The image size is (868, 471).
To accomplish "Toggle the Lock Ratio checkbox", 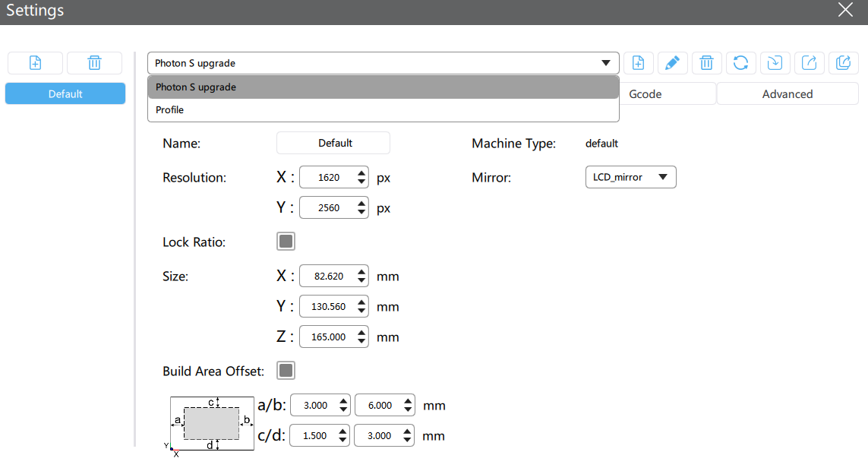I will [x=286, y=242].
